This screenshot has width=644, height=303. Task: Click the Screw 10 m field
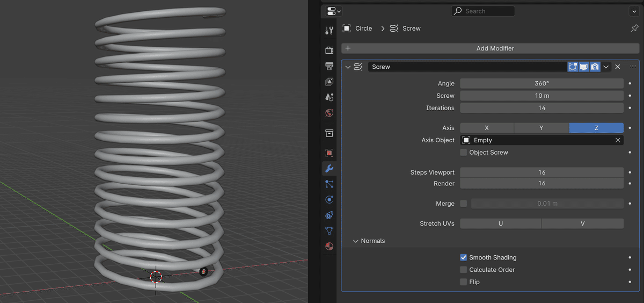[542, 96]
